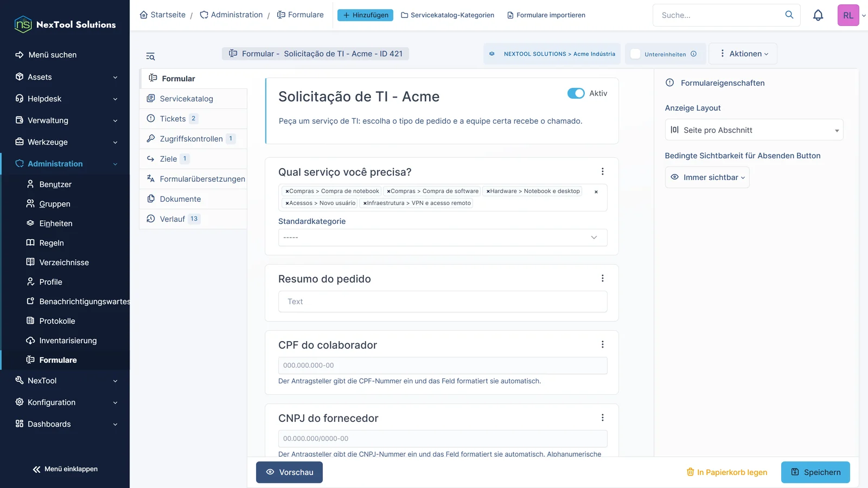Open the Formularübersetzungen tab
Screen dimensions: 868x488
click(x=194, y=179)
